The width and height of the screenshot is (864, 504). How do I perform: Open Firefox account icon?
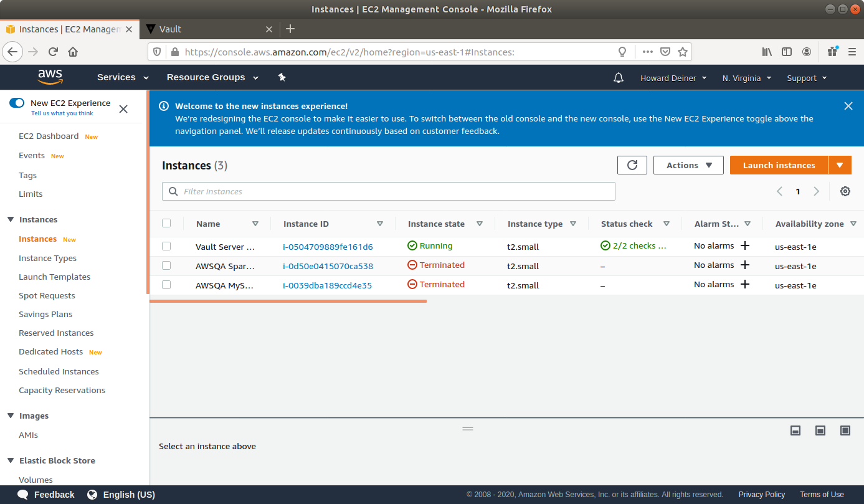(x=807, y=52)
